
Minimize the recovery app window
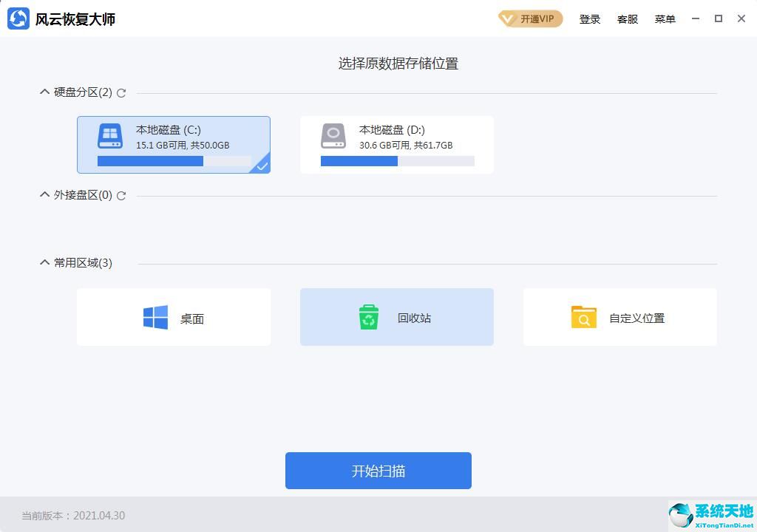(x=696, y=18)
